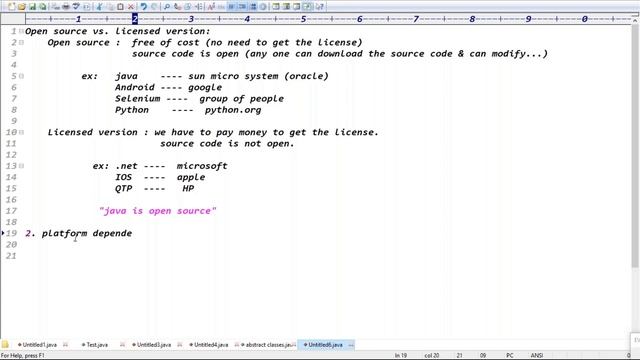Click the pink text '"java is open source"'

(x=158, y=211)
